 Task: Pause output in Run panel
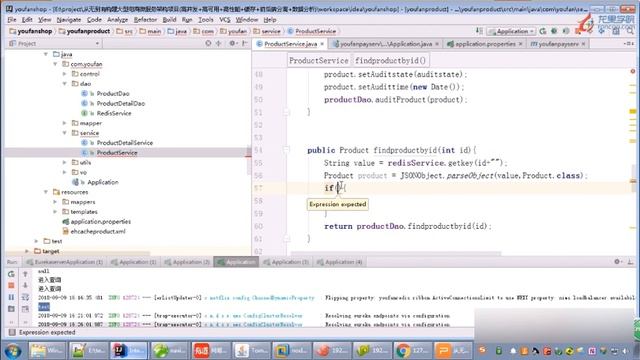11,297
